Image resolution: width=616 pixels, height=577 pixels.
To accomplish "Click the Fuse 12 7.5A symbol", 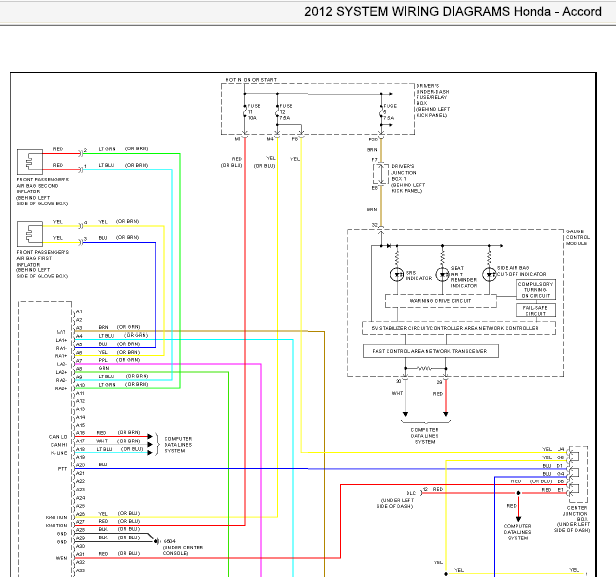I will (x=277, y=112).
